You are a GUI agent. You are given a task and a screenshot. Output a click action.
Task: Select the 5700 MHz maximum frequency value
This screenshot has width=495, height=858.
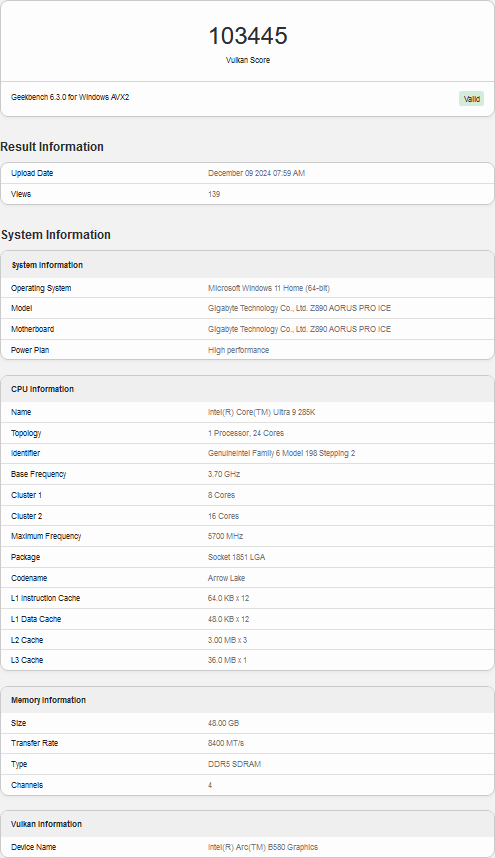pyautogui.click(x=225, y=536)
